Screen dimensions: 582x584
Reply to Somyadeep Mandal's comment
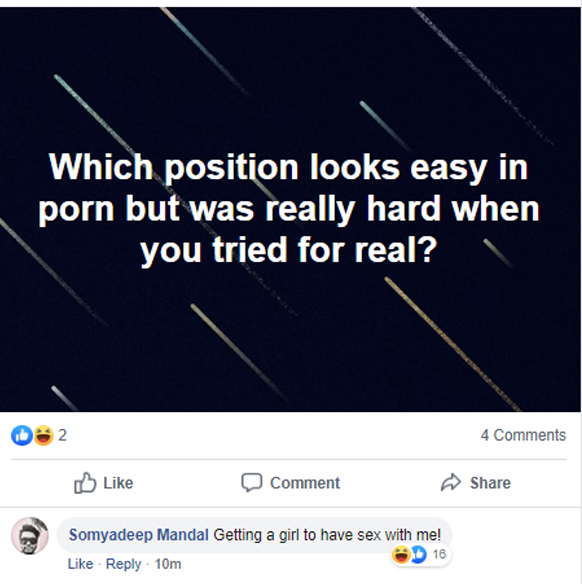click(x=124, y=564)
